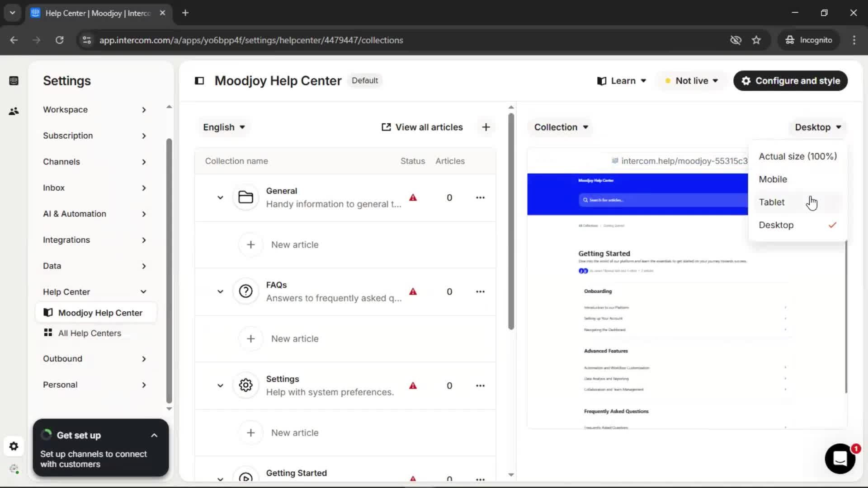868x488 pixels.
Task: Expand the Outbound settings section
Action: pyautogui.click(x=94, y=359)
